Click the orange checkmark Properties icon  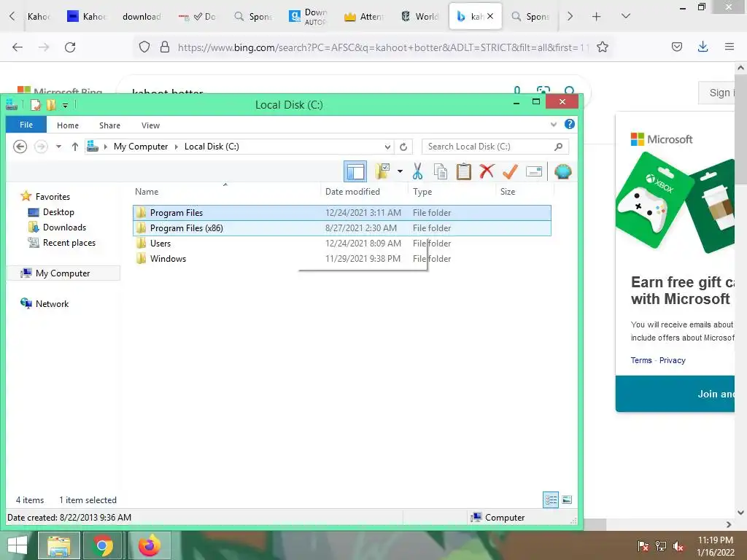(x=510, y=171)
